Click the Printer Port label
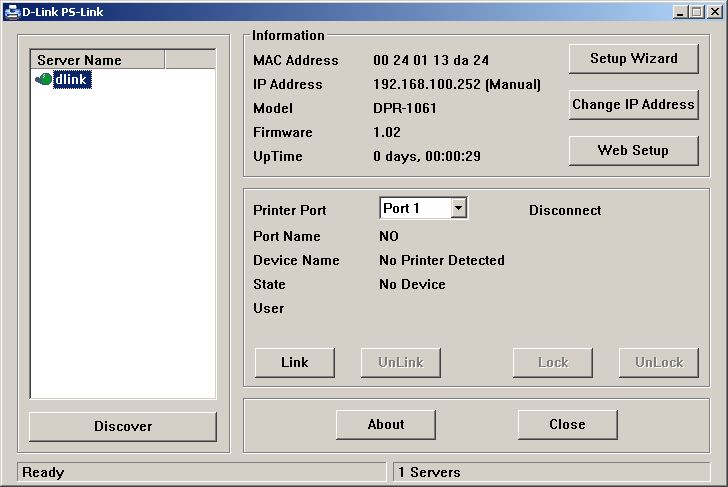The width and height of the screenshot is (728, 487). pos(290,210)
